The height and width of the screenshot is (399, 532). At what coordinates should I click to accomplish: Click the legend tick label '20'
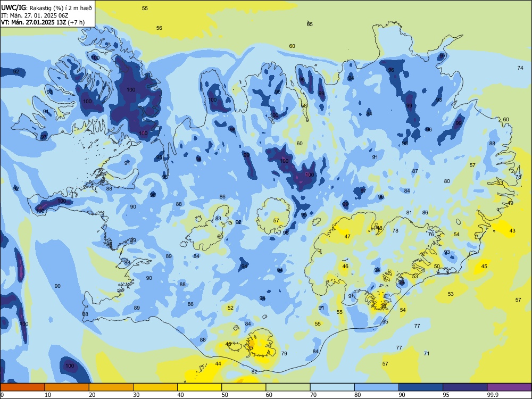pos(92,395)
